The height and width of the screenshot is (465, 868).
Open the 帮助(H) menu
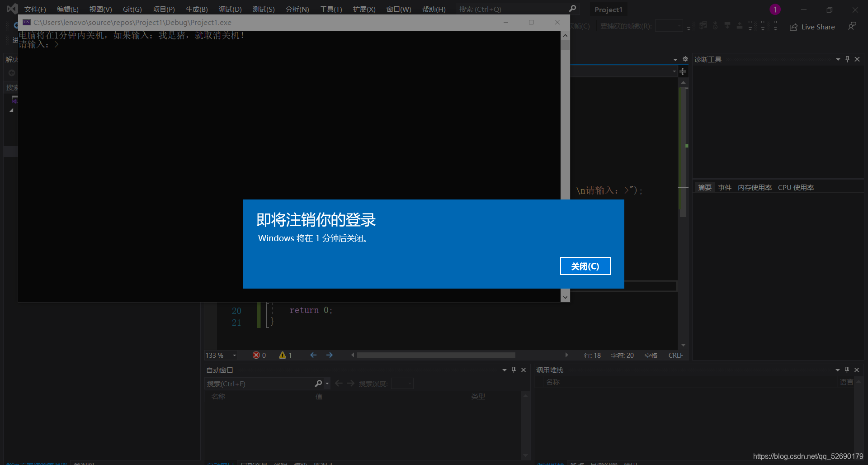(434, 9)
